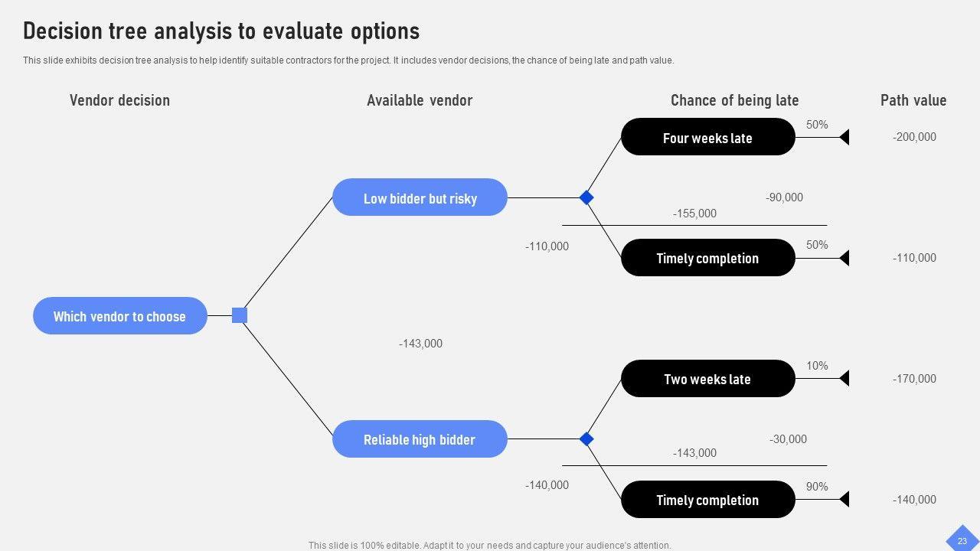Click the black triangle beside -170,000
The width and height of the screenshot is (980, 551).
[844, 378]
